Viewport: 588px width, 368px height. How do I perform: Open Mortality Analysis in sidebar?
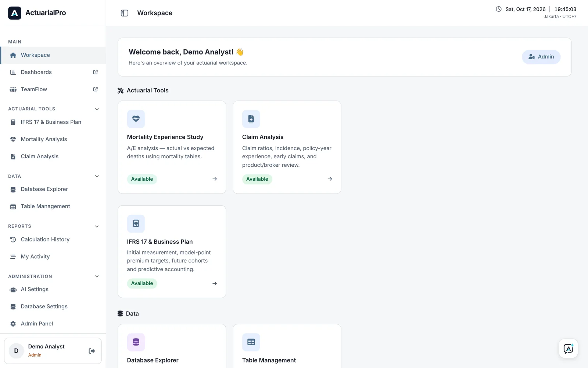[x=53, y=139]
